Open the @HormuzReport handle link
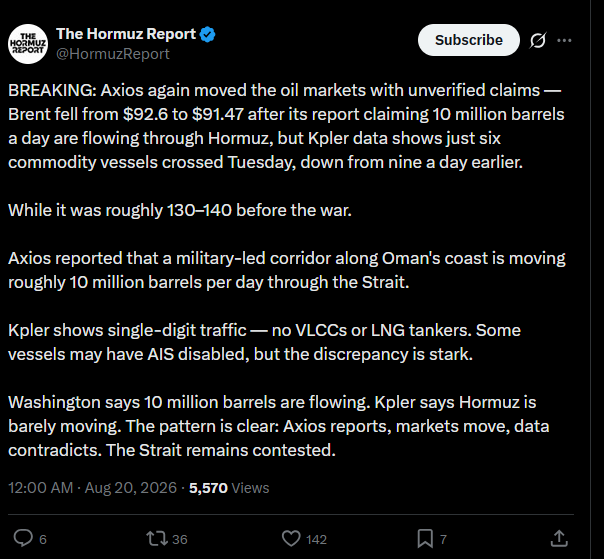604x559 pixels. click(x=112, y=54)
